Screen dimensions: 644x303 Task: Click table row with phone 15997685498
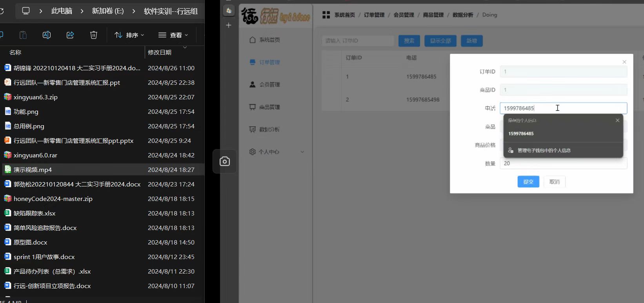click(x=386, y=100)
